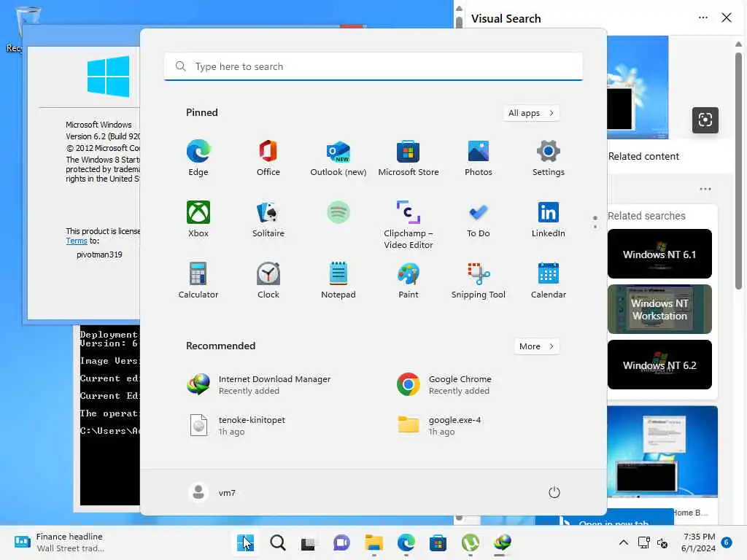Open the To Do app
Screen dimensions: 747x560
click(479, 219)
